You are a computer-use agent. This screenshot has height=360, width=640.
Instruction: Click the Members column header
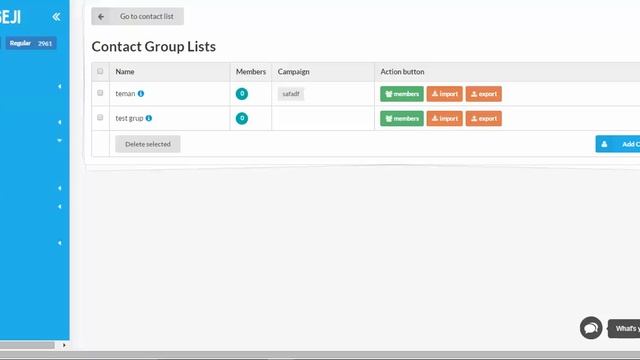click(251, 71)
